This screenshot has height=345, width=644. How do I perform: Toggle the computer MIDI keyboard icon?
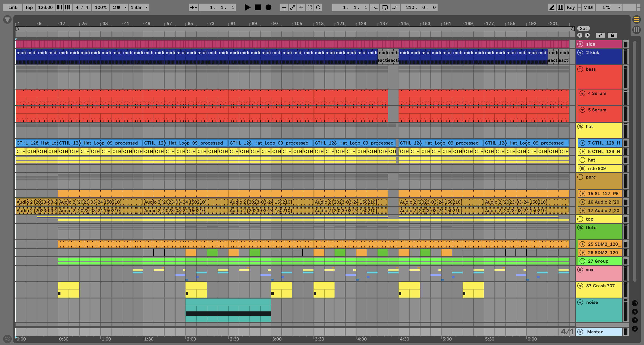click(x=560, y=7)
